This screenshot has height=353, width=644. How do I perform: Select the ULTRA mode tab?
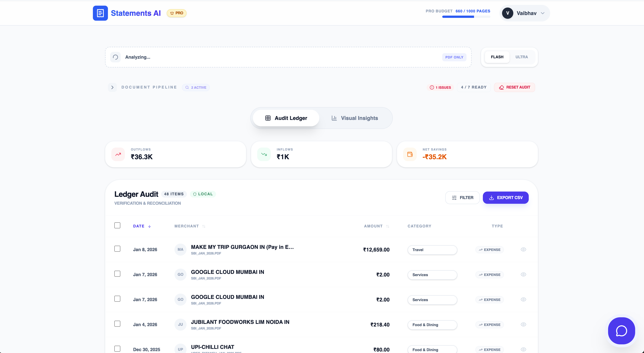point(522,57)
